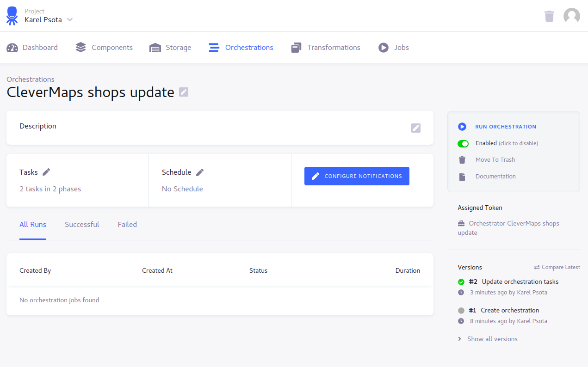Switch to the Failed runs tab

point(127,225)
